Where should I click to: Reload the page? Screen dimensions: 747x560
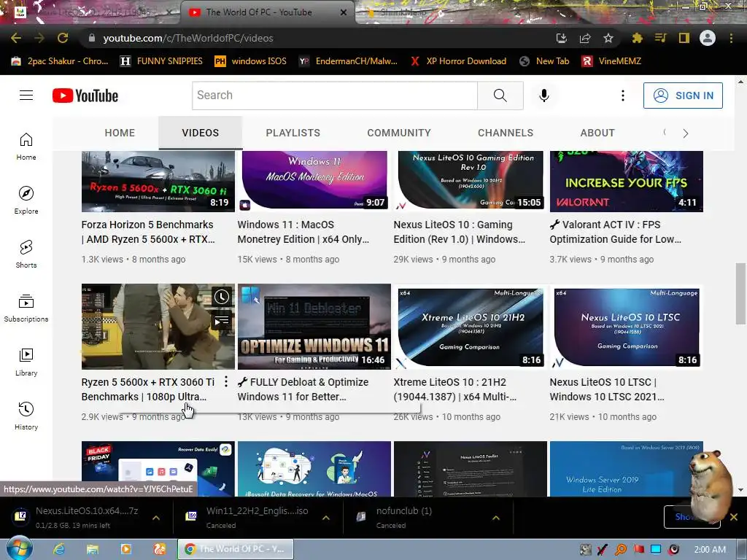click(x=63, y=38)
